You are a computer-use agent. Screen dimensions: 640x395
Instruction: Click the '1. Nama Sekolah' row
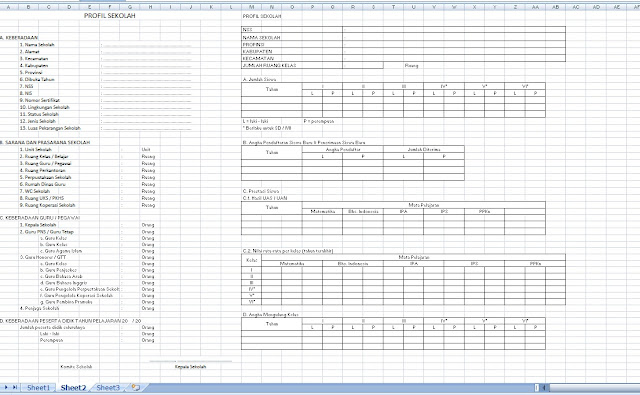(x=37, y=44)
